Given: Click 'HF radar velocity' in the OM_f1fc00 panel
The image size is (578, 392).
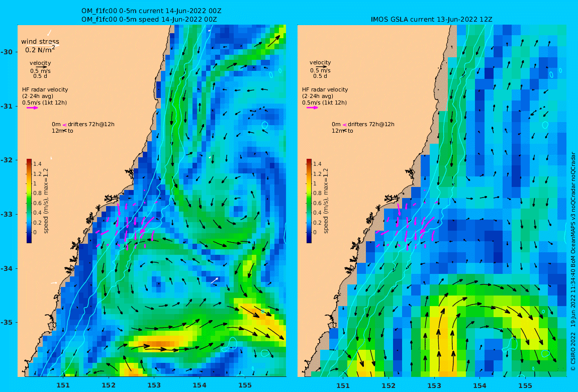Looking at the screenshot, I should click(45, 89).
